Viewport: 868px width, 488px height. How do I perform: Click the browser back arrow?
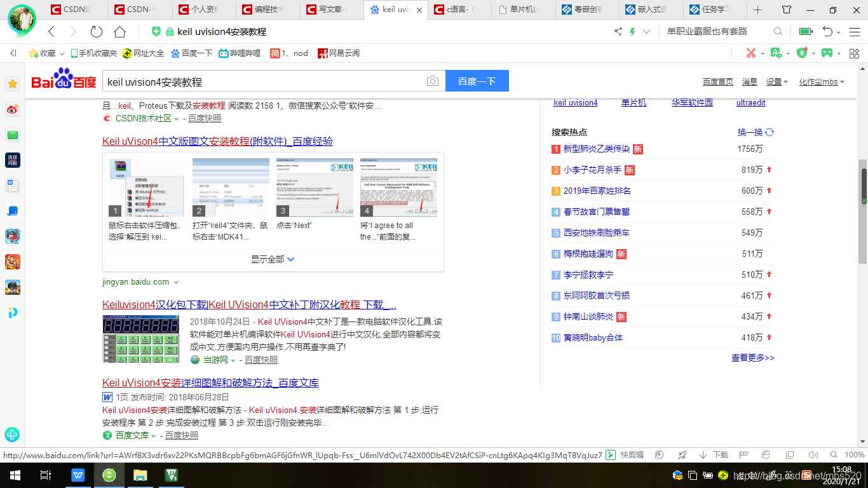(x=51, y=32)
